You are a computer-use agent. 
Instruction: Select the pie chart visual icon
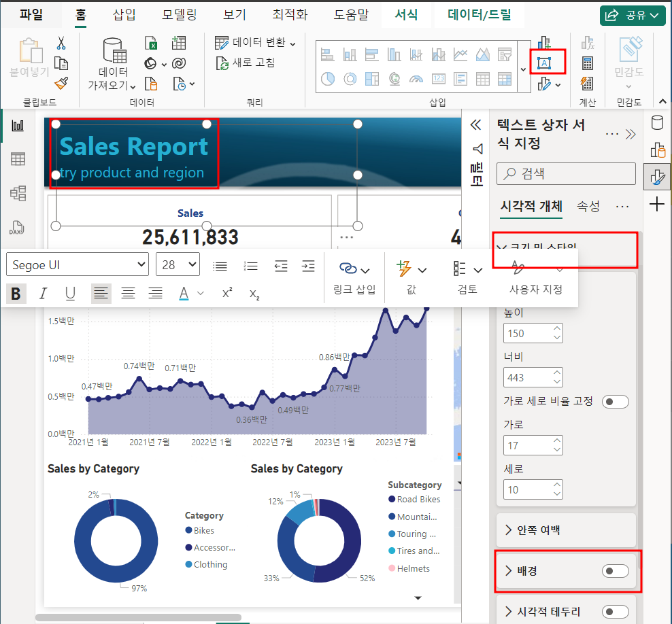point(327,79)
